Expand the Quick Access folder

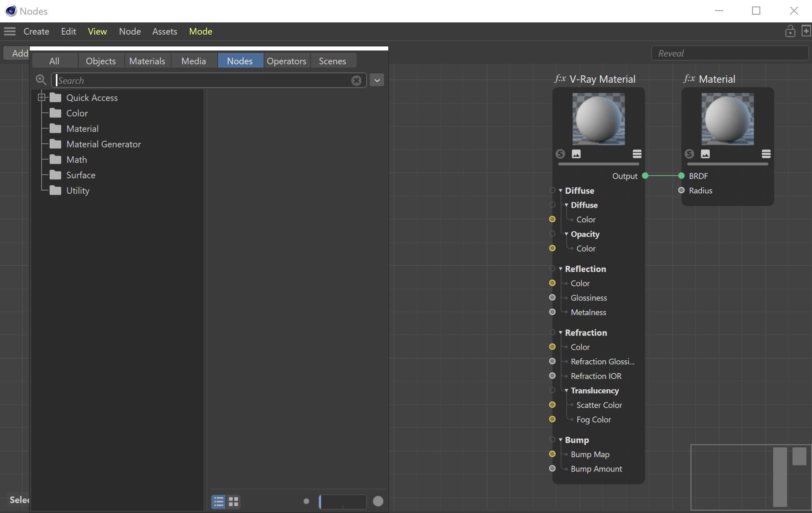click(42, 97)
